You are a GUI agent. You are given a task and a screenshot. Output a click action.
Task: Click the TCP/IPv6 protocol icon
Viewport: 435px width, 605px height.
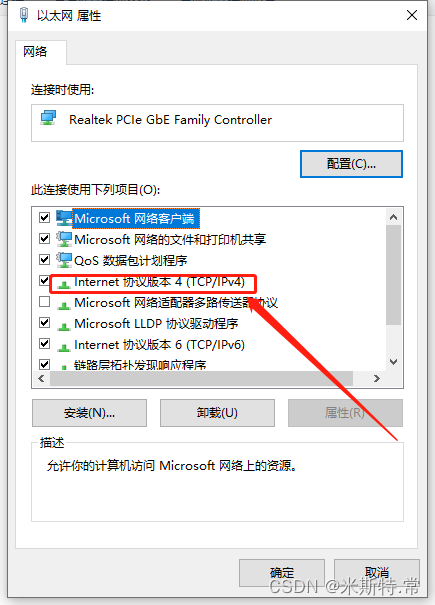pos(63,348)
